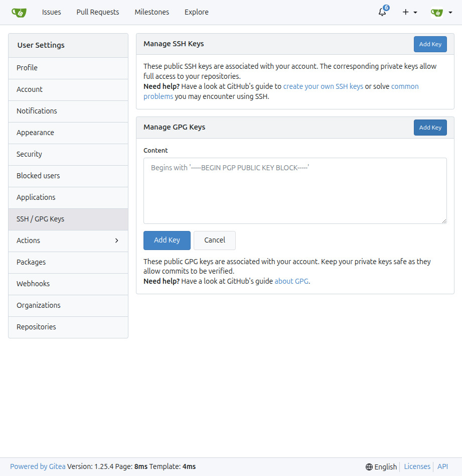
Task: Click the notification count badge showing 6
Action: click(386, 8)
